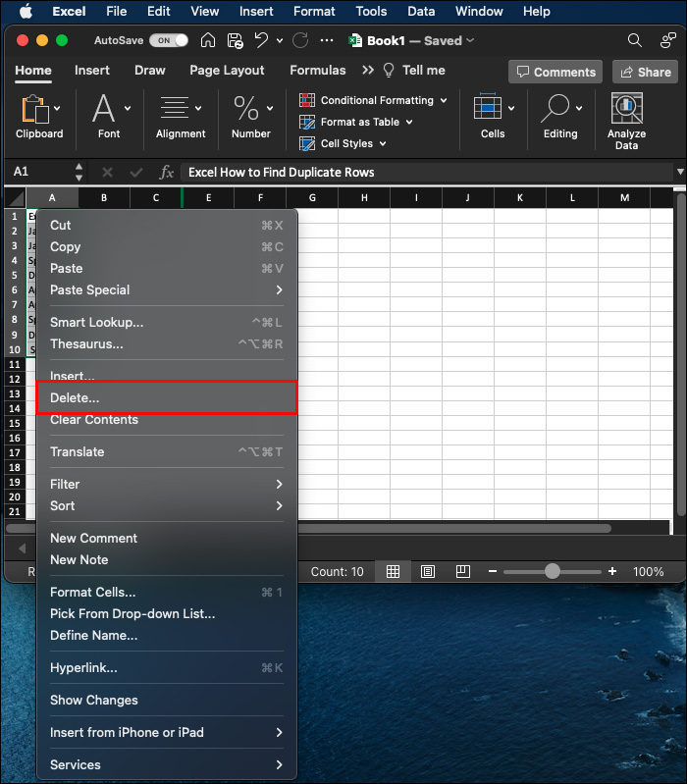
Task: Switch to the Page Layout ribbon tab
Action: point(227,71)
